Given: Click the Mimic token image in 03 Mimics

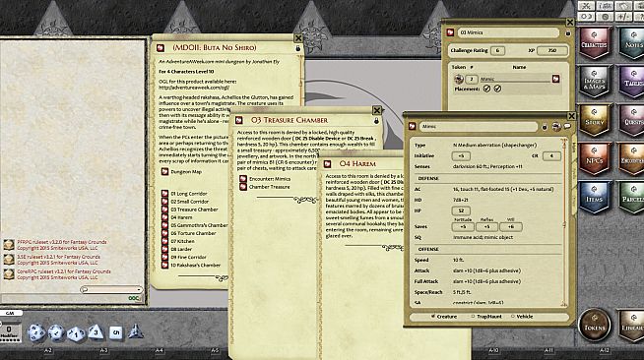Looking at the screenshot, I should [459, 79].
